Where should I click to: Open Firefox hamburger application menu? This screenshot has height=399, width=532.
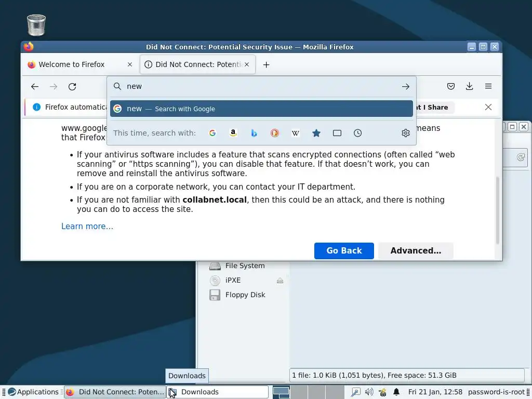pos(488,86)
